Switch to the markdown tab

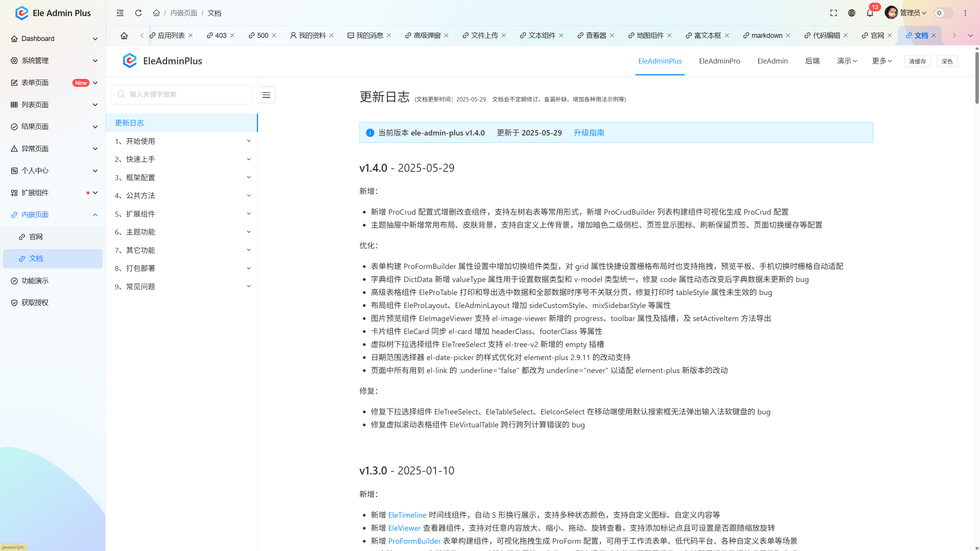pyautogui.click(x=766, y=36)
